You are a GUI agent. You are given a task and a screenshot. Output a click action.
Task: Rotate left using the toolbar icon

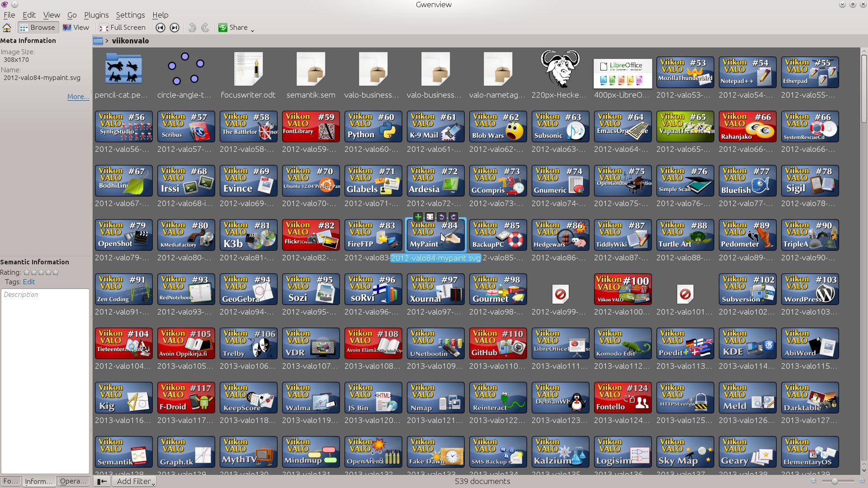click(x=192, y=28)
